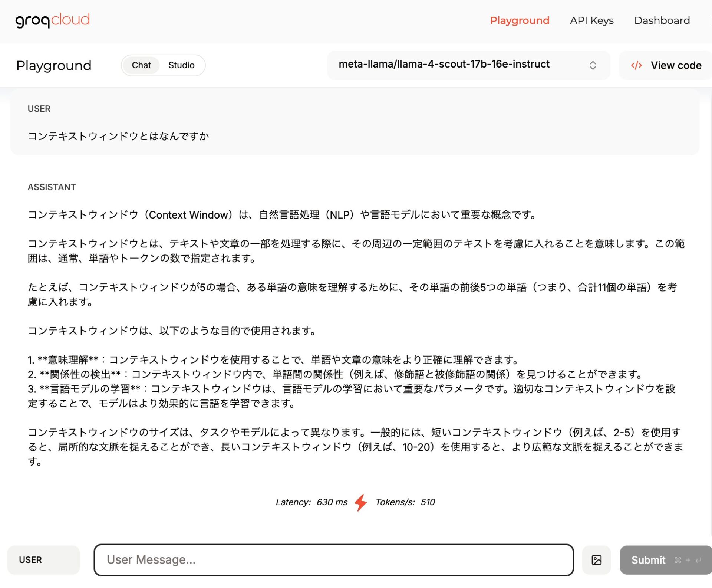The width and height of the screenshot is (712, 588).
Task: Click the orange lightning bolt icon
Action: coord(360,502)
